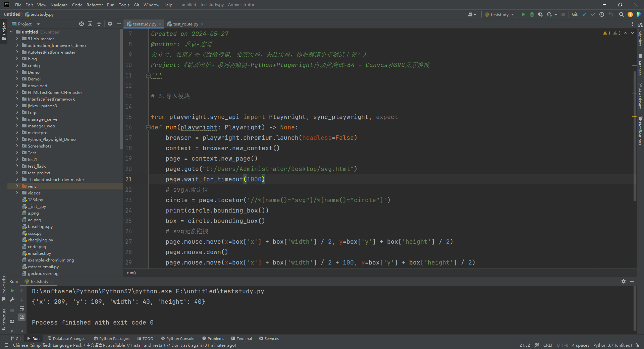Switch to the test_route.py editor tab
This screenshot has height=349, width=644.
(x=185, y=24)
